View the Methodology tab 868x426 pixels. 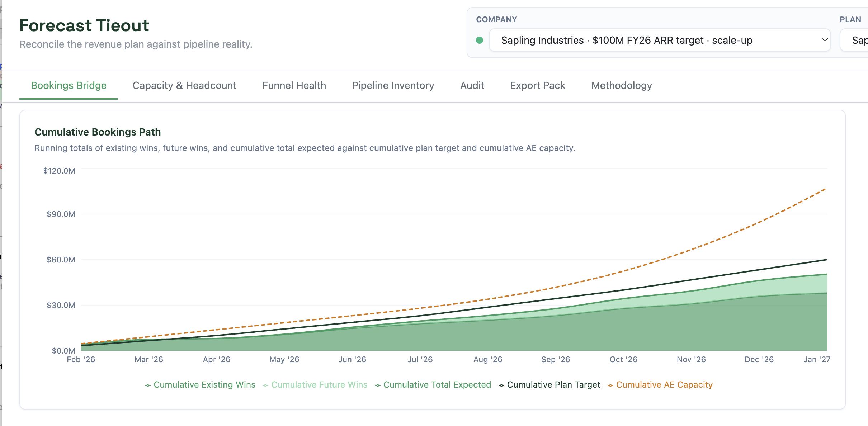pyautogui.click(x=622, y=85)
